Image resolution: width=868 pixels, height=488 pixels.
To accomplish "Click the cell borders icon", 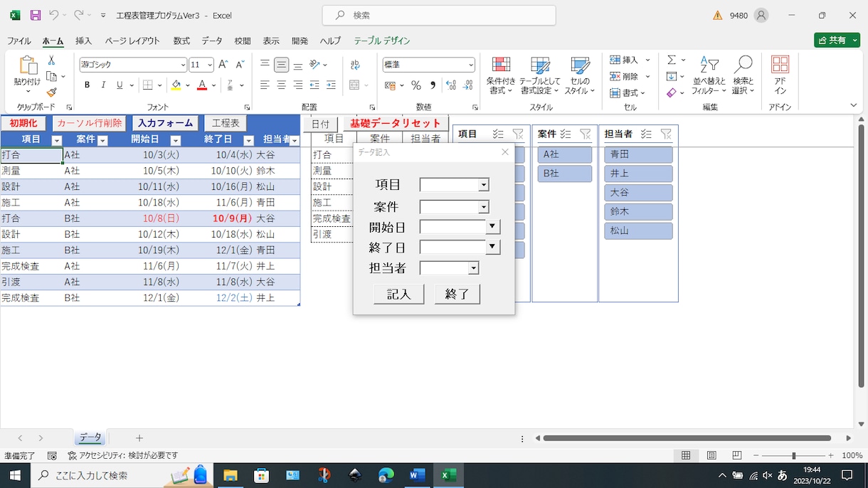I will [x=148, y=85].
